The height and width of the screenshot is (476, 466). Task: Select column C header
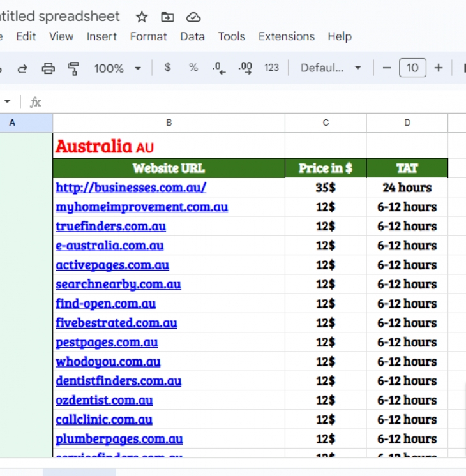pyautogui.click(x=326, y=123)
